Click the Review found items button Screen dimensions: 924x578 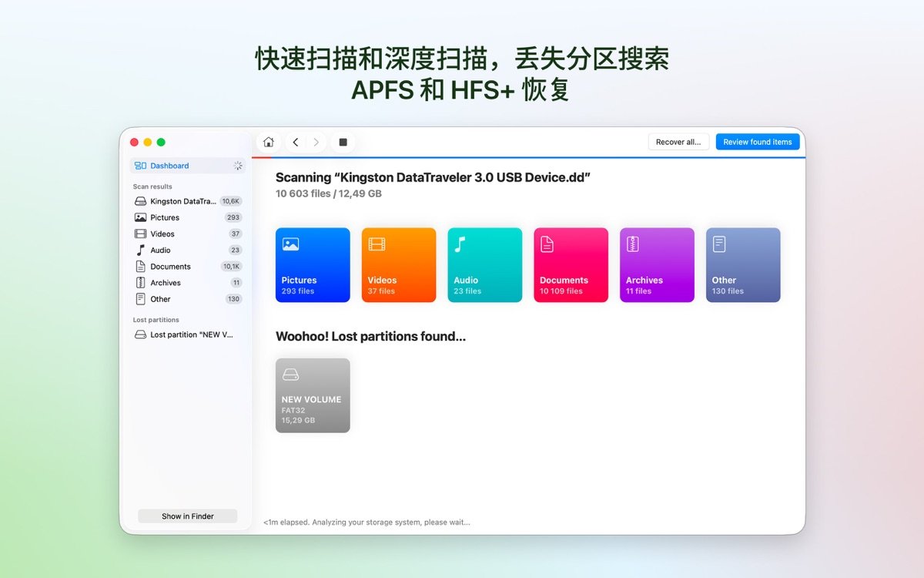757,142
